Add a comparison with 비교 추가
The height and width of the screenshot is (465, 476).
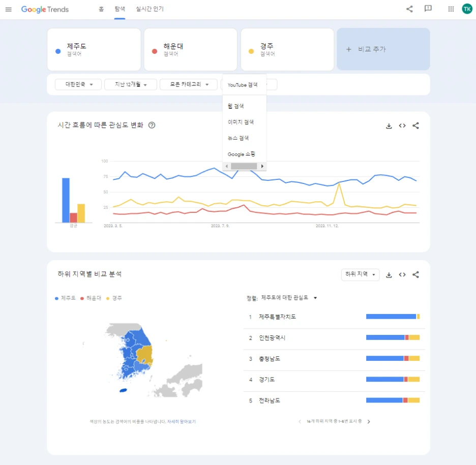click(x=383, y=49)
